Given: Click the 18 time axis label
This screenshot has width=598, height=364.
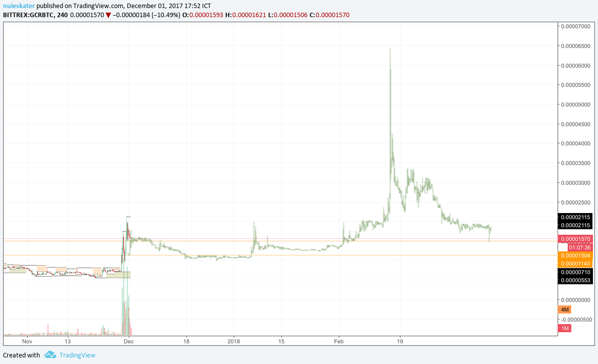Looking at the screenshot, I should pyautogui.click(x=186, y=341).
